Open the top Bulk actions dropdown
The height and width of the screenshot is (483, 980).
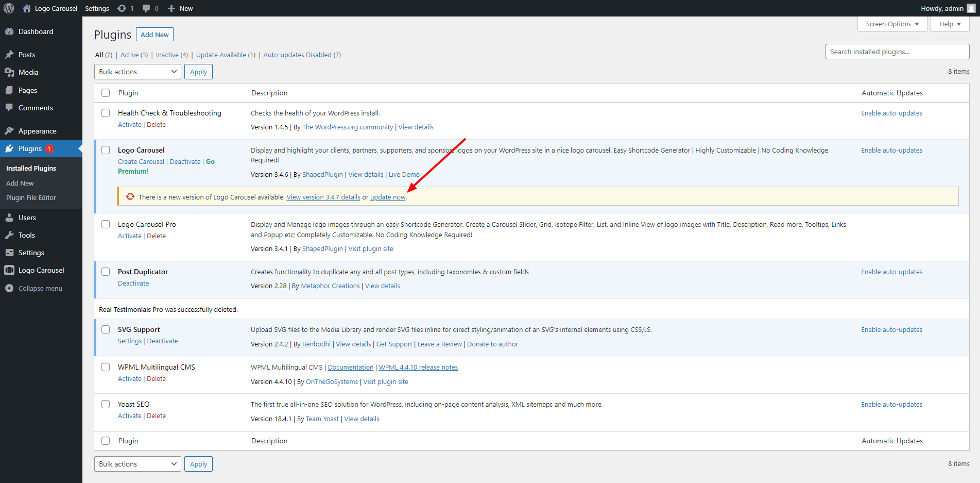137,72
